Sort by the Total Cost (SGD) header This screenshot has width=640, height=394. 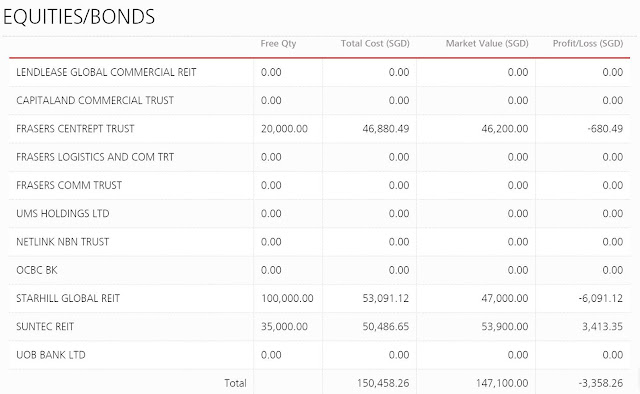coord(375,44)
